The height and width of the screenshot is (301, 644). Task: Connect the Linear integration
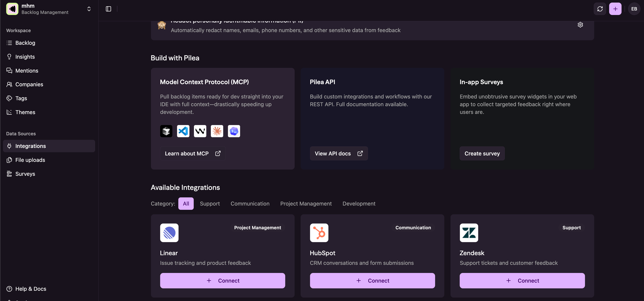click(223, 281)
